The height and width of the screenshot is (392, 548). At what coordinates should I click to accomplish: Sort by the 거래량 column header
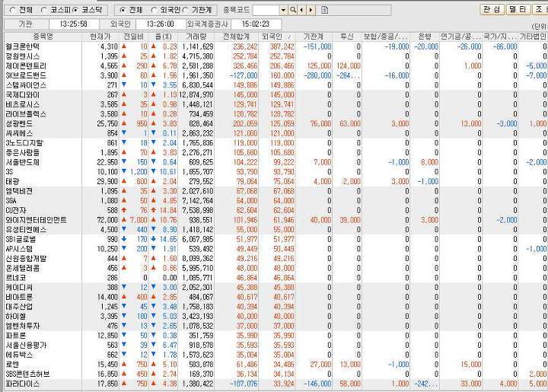click(196, 37)
